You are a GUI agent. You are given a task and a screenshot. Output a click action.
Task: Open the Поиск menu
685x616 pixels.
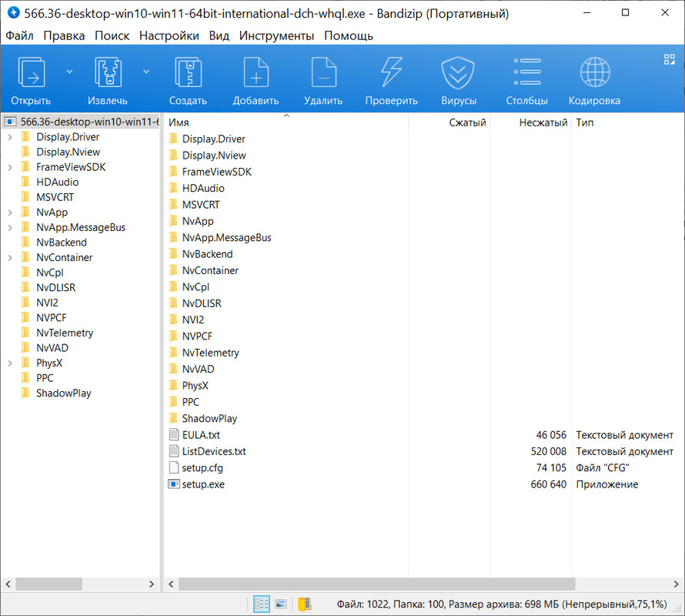[112, 36]
